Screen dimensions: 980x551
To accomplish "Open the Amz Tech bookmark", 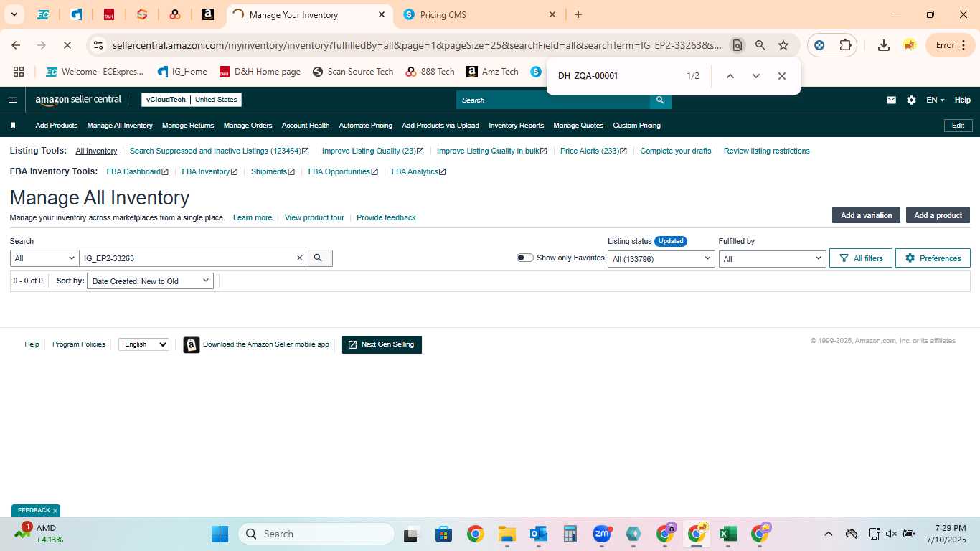I will 492,72.
